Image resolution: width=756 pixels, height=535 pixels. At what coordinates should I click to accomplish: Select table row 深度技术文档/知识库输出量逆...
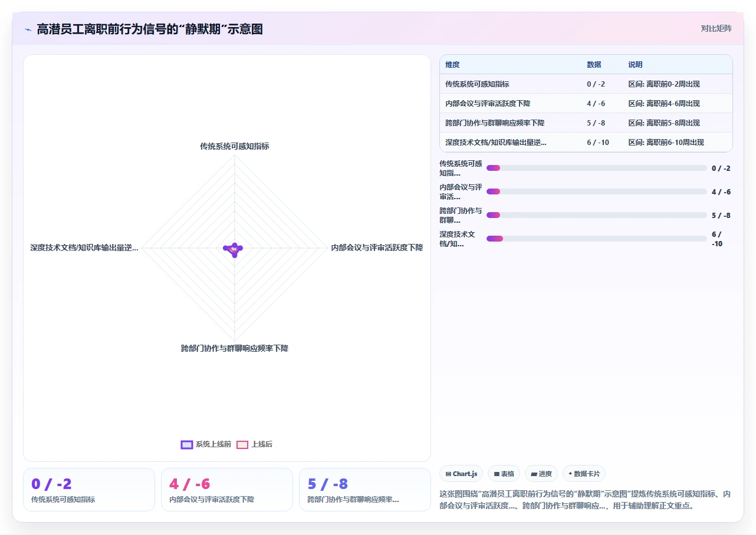click(586, 143)
